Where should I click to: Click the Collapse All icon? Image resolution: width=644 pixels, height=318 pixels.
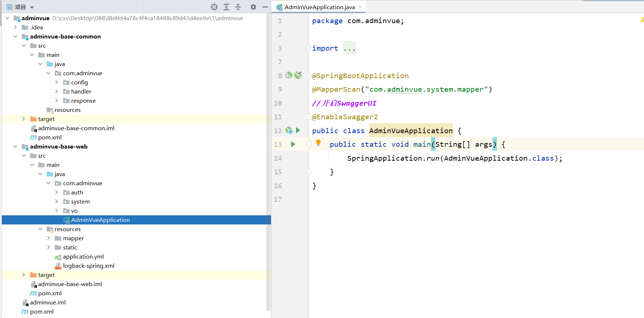tap(238, 7)
